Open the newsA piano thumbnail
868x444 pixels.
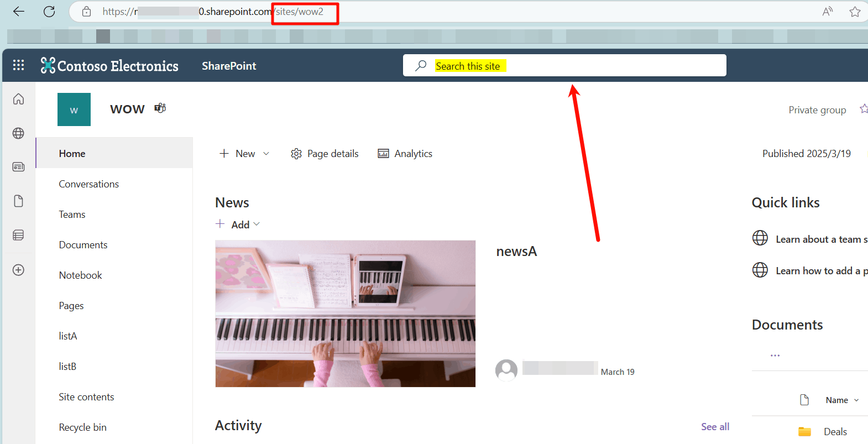[346, 314]
